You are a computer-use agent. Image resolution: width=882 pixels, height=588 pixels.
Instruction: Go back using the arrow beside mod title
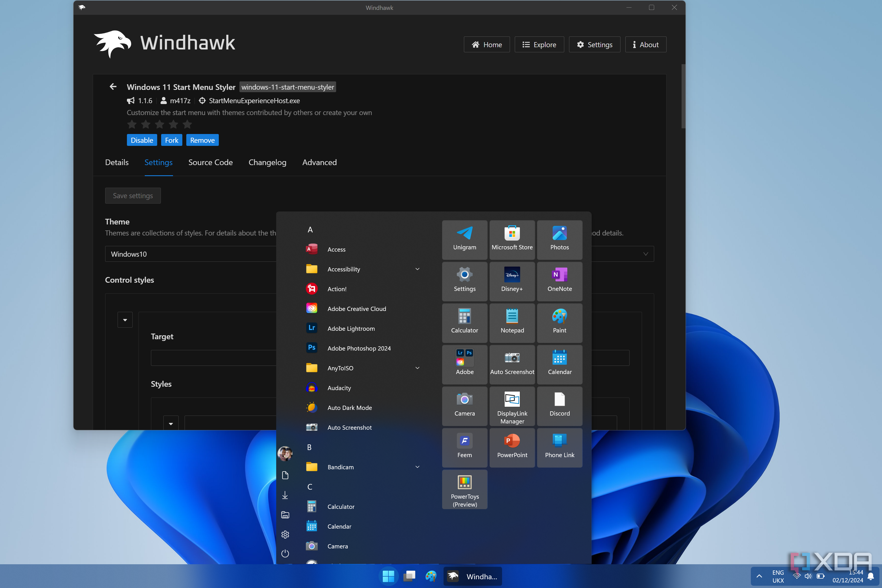pos(113,87)
